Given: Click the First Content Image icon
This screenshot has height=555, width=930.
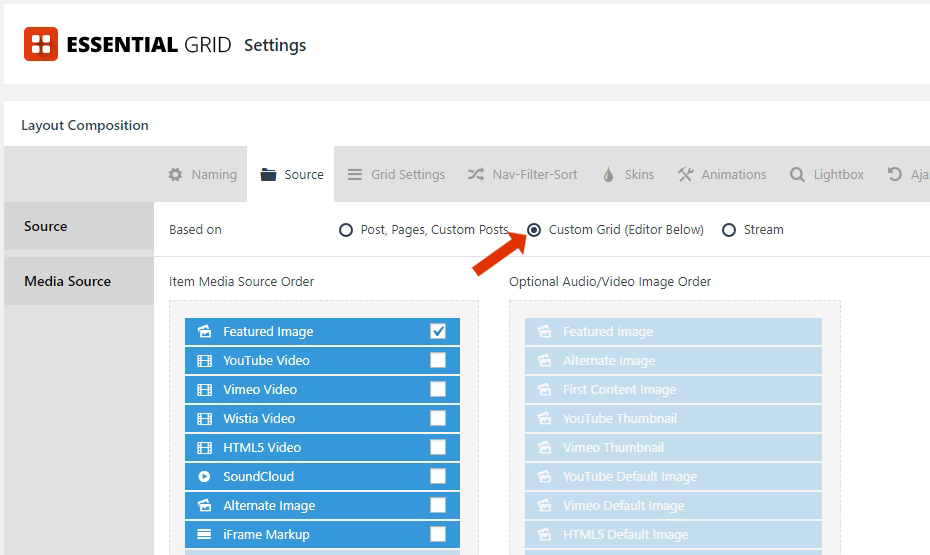Looking at the screenshot, I should (x=544, y=390).
